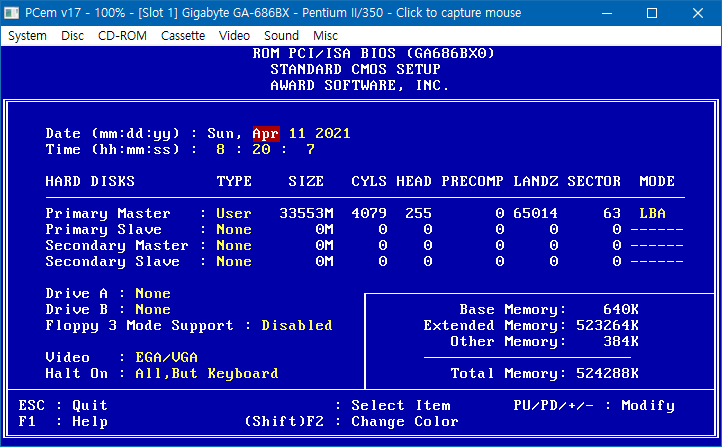Open the Sound menu
722x447 pixels.
point(281,35)
